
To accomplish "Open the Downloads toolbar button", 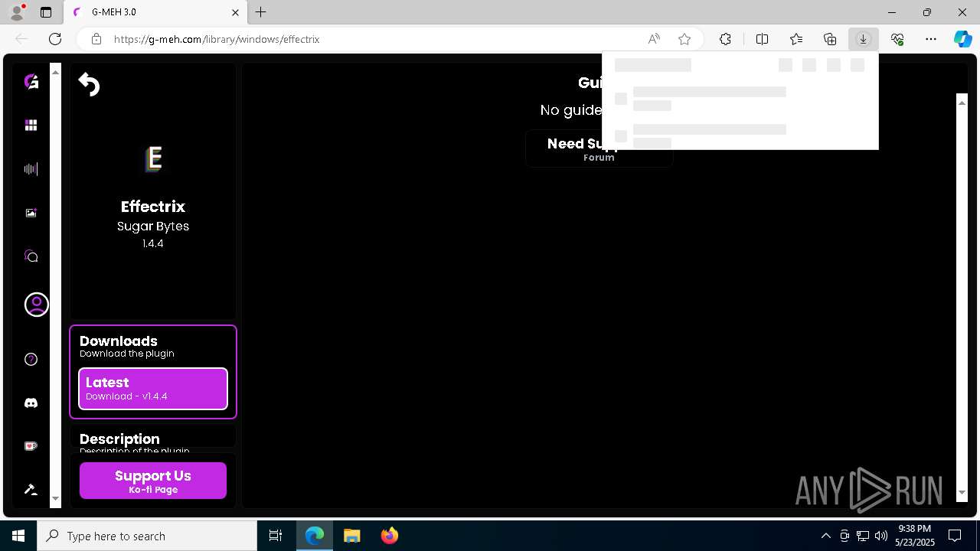I will pos(863,39).
